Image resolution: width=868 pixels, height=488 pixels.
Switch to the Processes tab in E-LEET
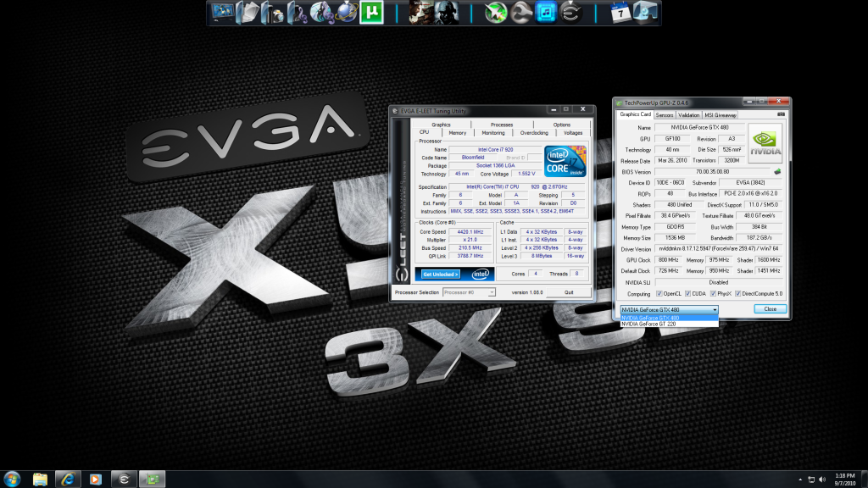pos(502,125)
